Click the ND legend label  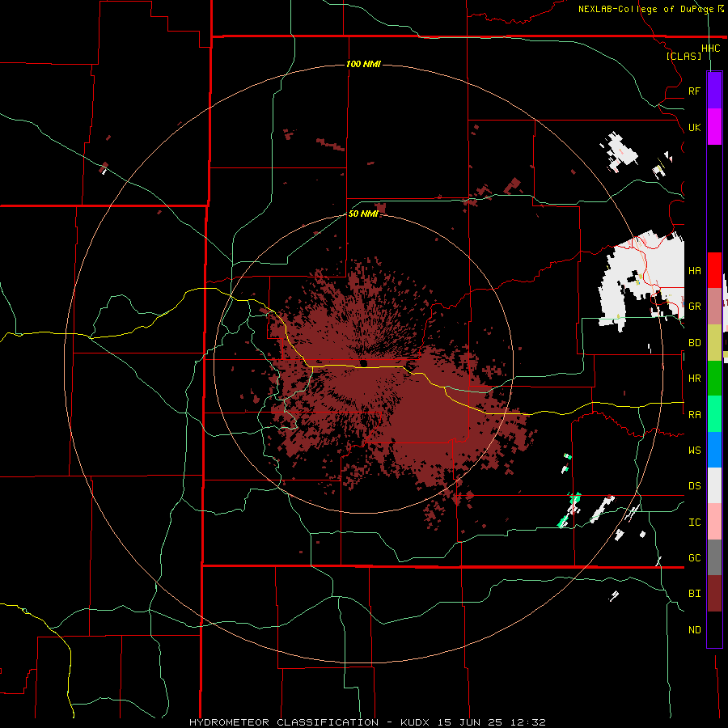(694, 630)
